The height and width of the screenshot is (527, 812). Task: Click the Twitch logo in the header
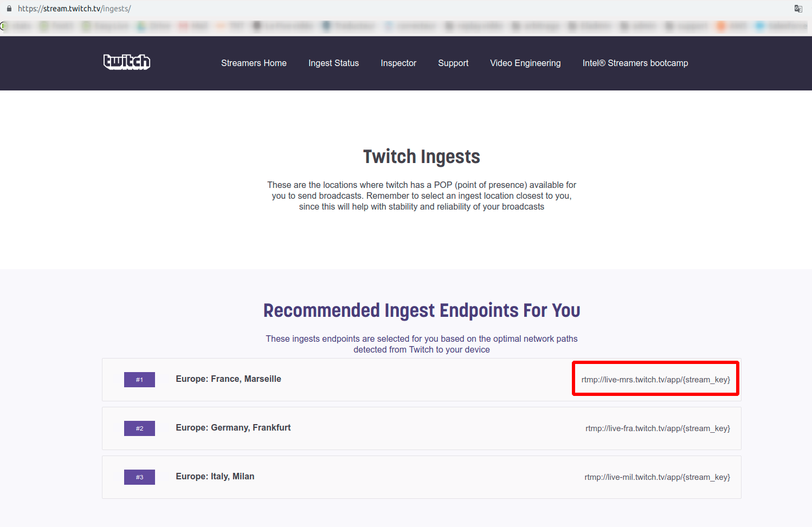tap(127, 62)
